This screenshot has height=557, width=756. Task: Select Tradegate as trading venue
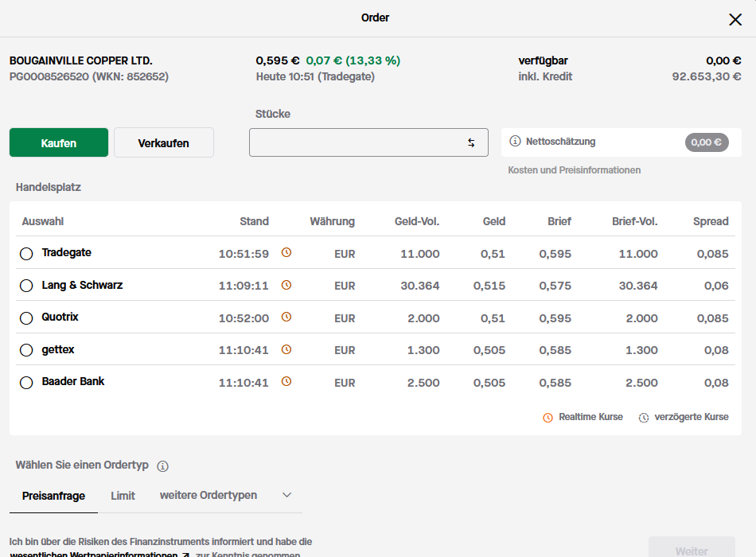tap(26, 254)
